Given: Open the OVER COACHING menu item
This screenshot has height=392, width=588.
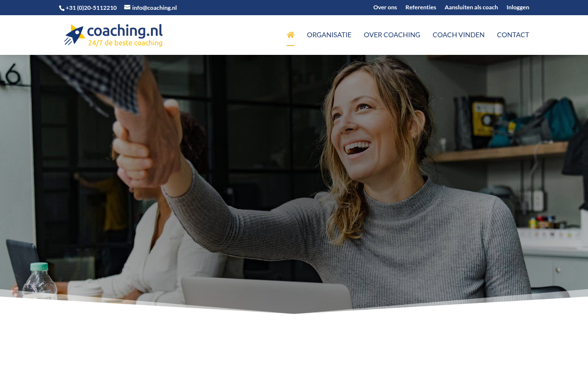Looking at the screenshot, I should tap(392, 35).
